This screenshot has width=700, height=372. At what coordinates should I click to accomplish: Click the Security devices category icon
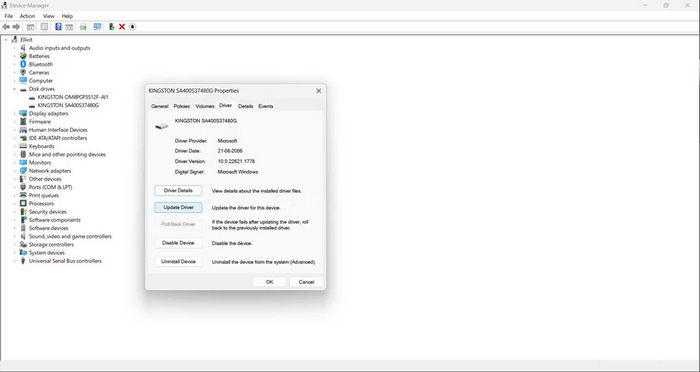click(x=23, y=212)
